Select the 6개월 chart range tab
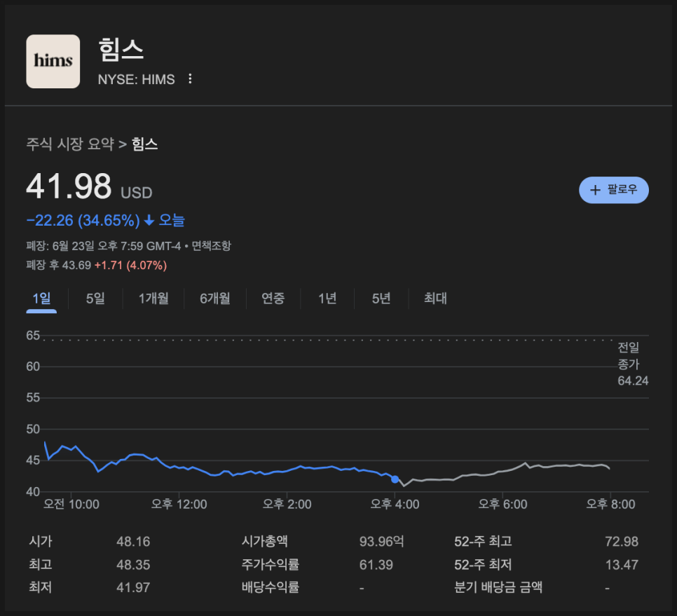Screen dimensions: 677x616 click(214, 299)
